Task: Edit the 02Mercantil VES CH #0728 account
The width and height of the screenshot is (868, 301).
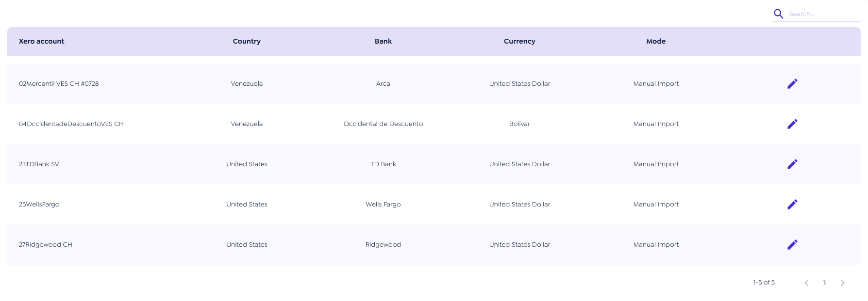Action: [x=792, y=84]
